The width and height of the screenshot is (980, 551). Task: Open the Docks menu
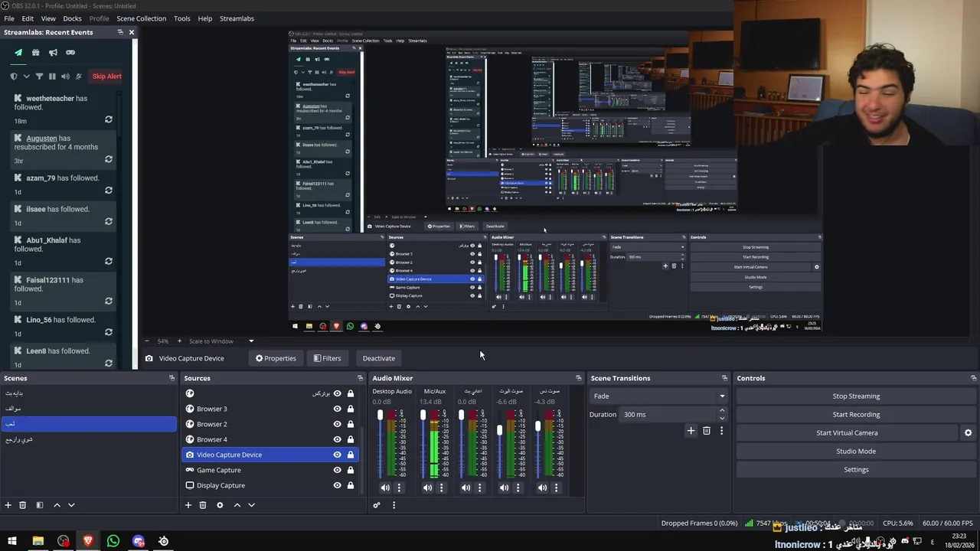[x=72, y=18]
